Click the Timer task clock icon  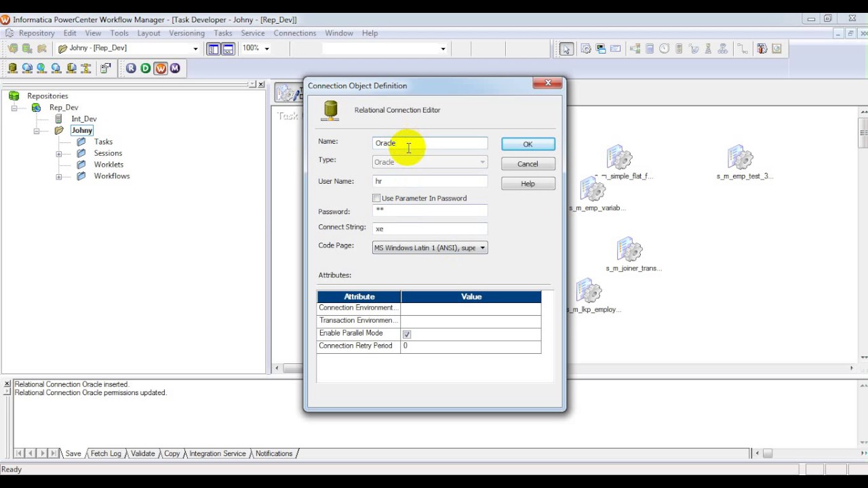tap(664, 49)
